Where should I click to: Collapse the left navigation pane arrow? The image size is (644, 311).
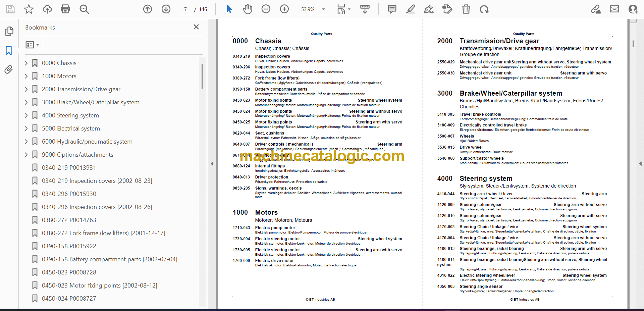(x=212, y=164)
